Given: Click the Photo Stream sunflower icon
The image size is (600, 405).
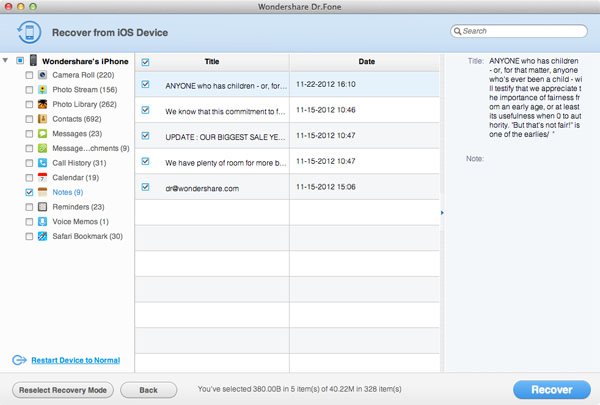Looking at the screenshot, I should [x=42, y=90].
